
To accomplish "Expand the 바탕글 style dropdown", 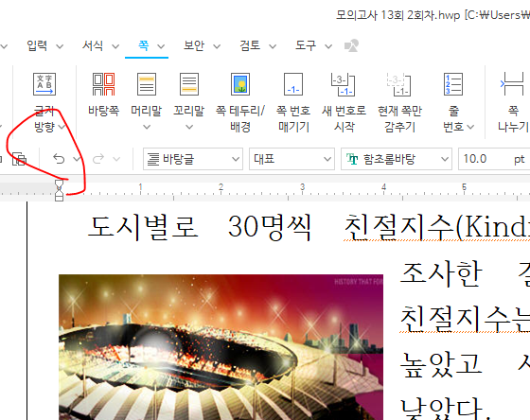I will click(x=236, y=159).
